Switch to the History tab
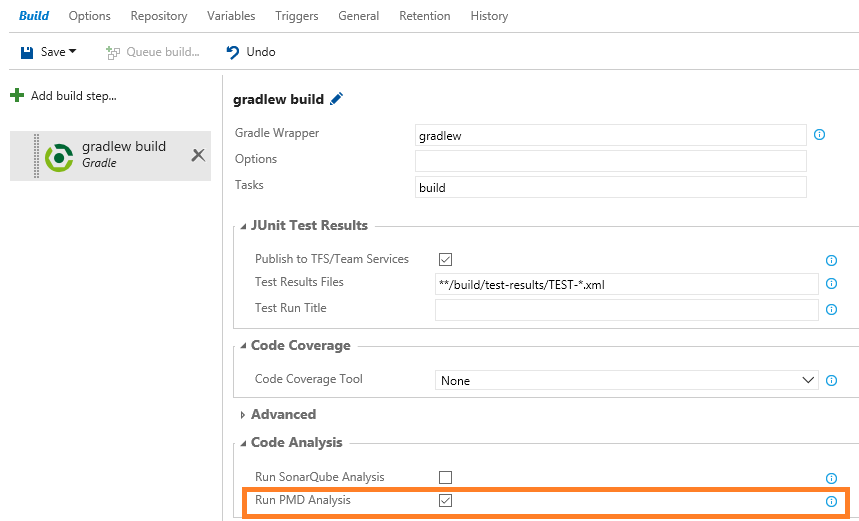Image resolution: width=859 pixels, height=521 pixels. (489, 16)
